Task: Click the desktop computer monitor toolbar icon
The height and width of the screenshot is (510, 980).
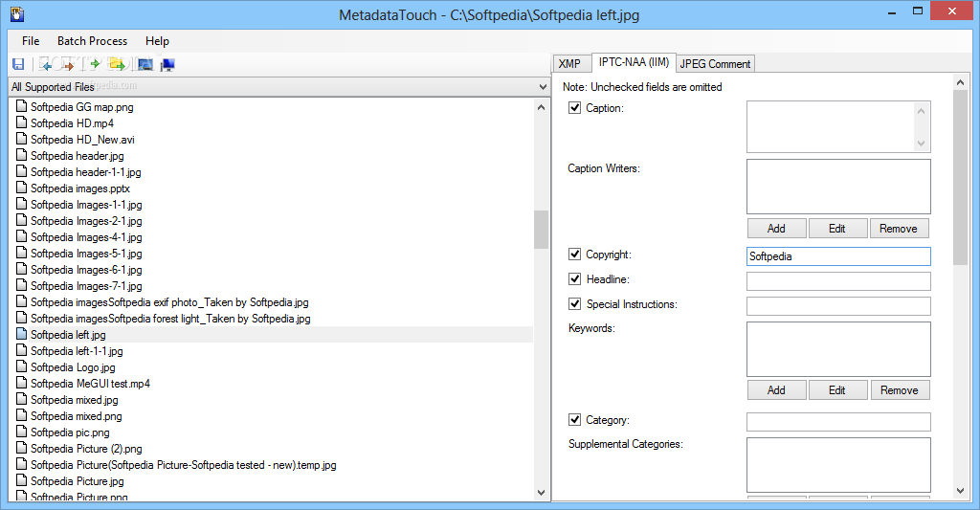Action: point(167,64)
